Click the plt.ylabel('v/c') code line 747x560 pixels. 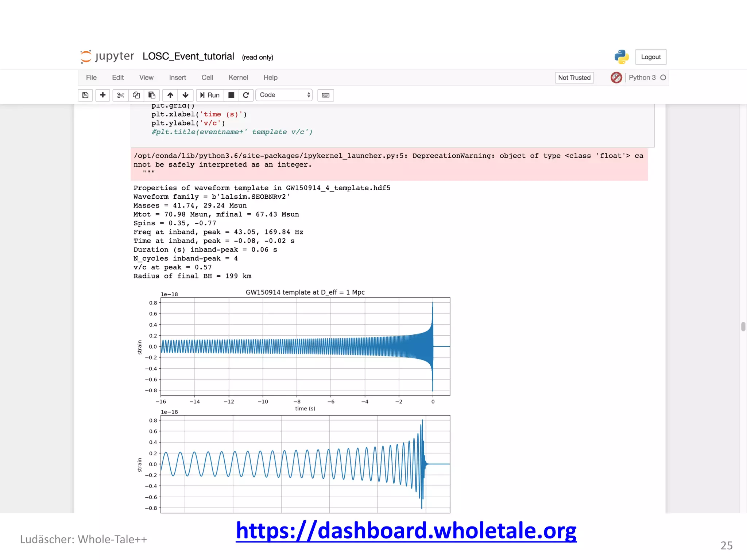[188, 123]
